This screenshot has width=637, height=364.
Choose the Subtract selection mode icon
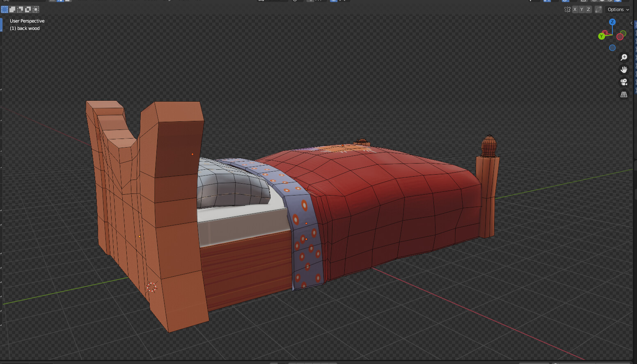coord(20,9)
